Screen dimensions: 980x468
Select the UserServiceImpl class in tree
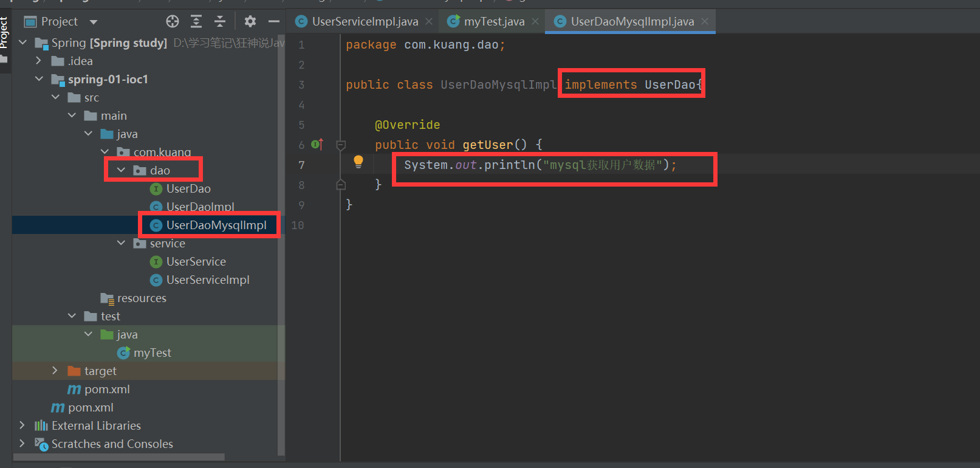click(208, 280)
